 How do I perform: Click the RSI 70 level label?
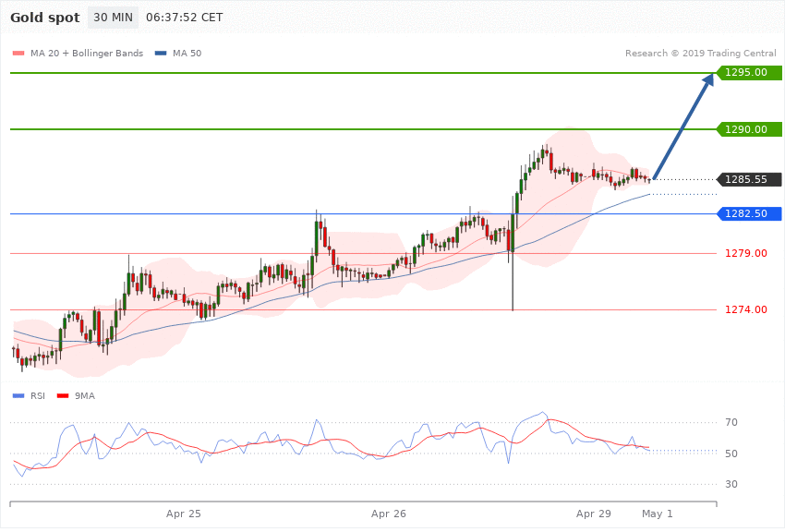point(731,422)
